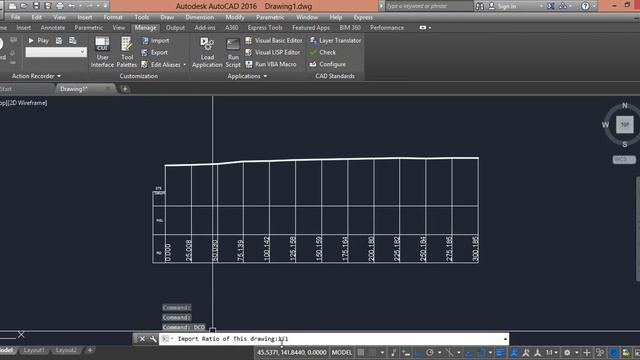Toggle the grid display in the status bar
640x360 pixels.
pos(361,352)
